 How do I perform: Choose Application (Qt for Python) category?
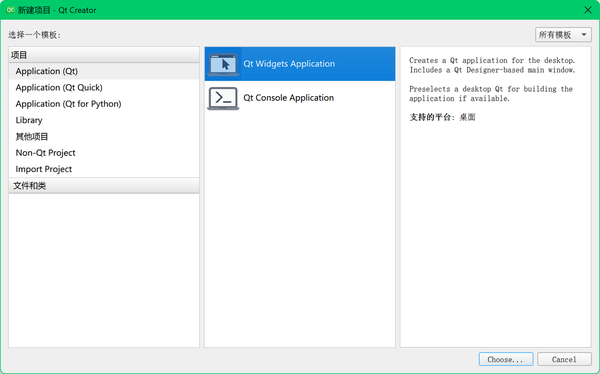(104, 104)
